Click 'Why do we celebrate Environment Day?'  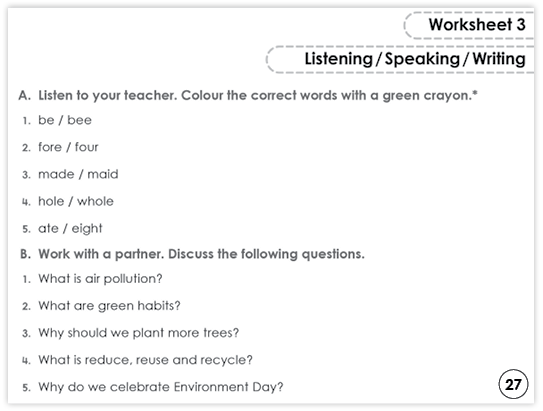(x=161, y=387)
